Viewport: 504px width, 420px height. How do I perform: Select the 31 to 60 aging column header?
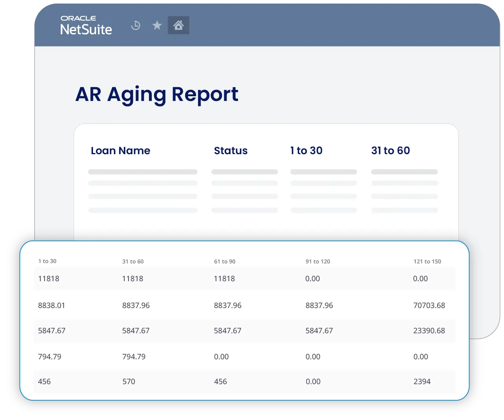point(391,151)
